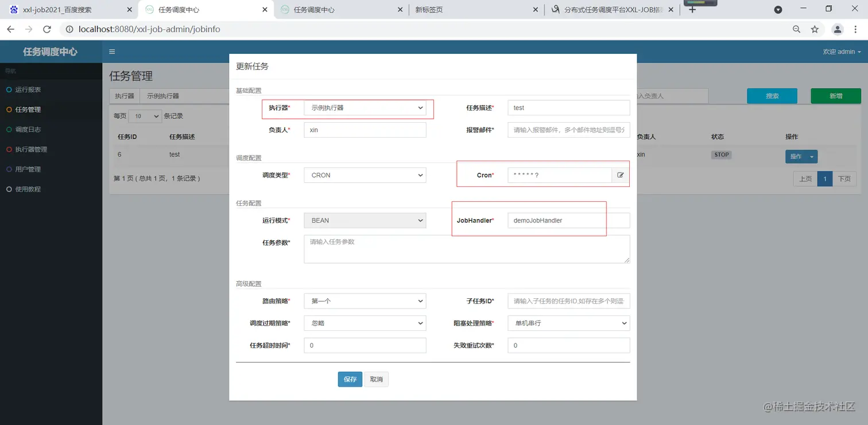Viewport: 868px width, 425px height.
Task: Click the STOP status label
Action: coord(722,155)
